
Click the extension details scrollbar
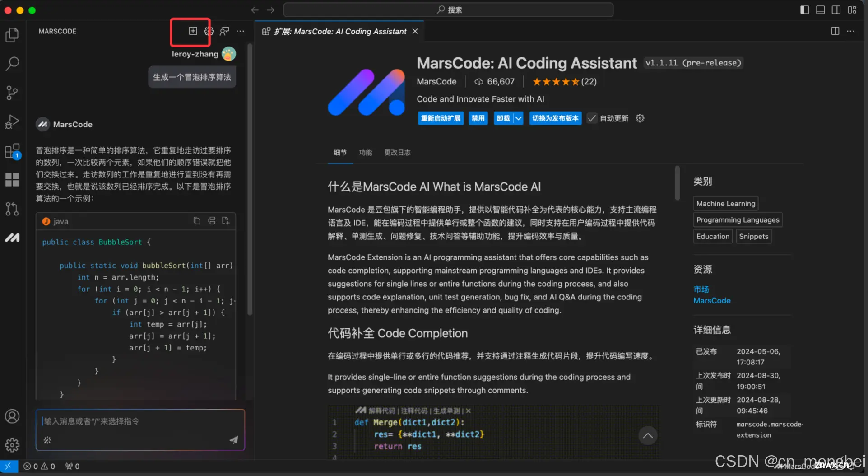(677, 183)
